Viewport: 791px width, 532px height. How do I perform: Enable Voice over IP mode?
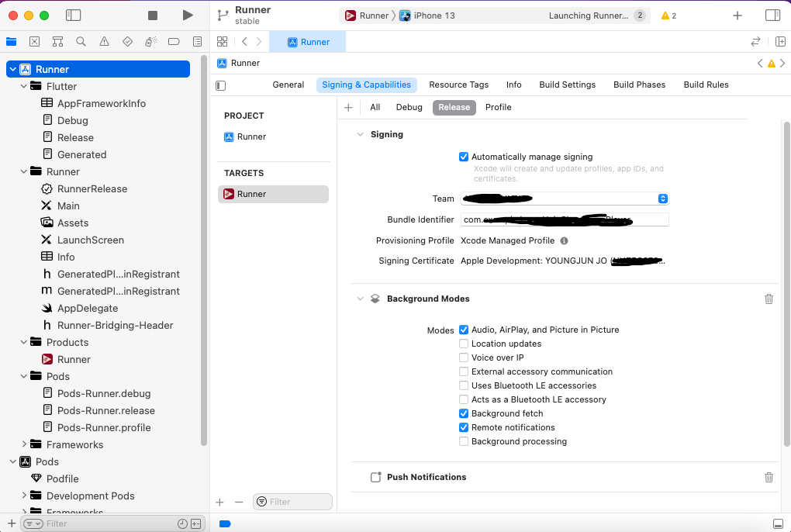coord(464,358)
